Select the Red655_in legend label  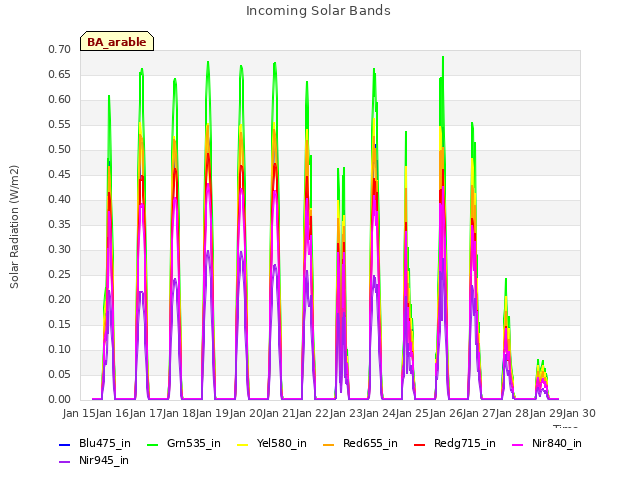pos(370,444)
